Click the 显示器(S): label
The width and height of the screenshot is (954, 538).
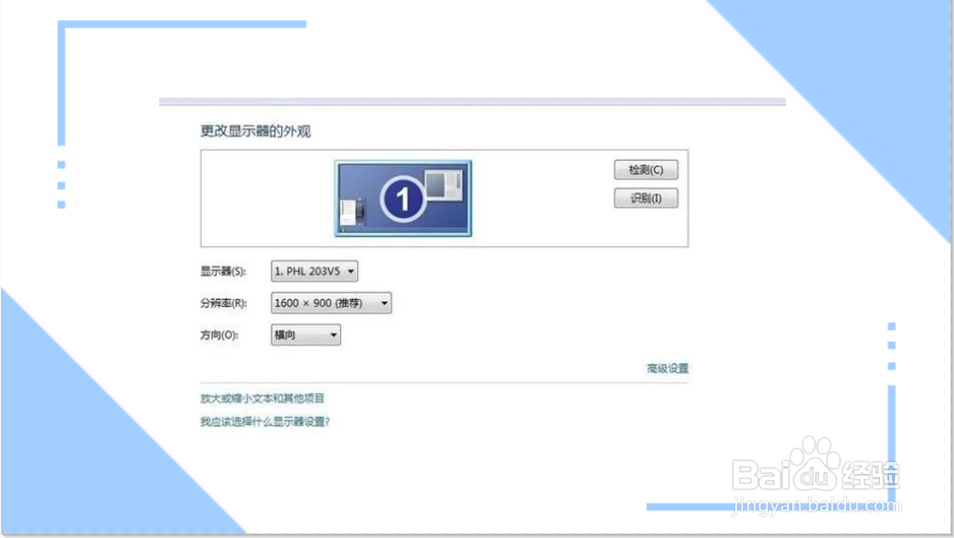[223, 271]
